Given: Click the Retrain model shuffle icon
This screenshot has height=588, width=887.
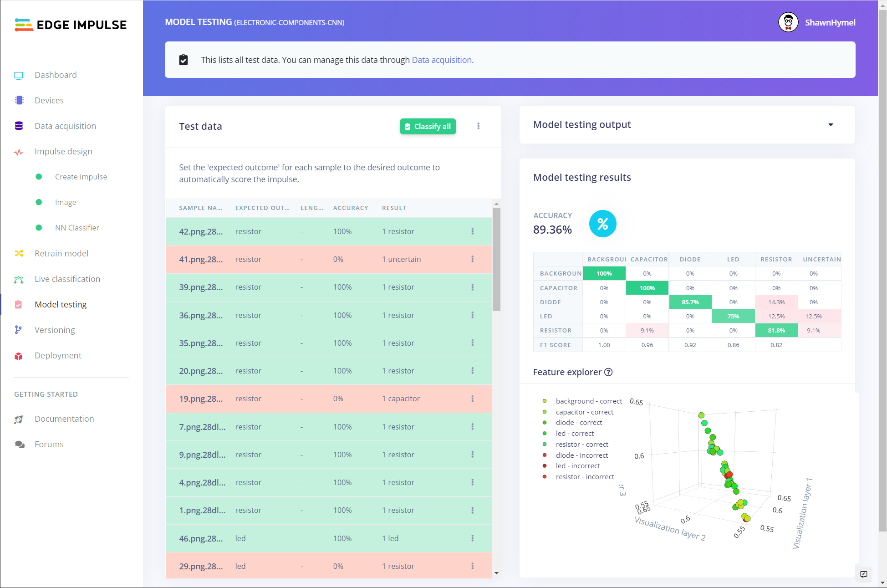Looking at the screenshot, I should click(19, 253).
